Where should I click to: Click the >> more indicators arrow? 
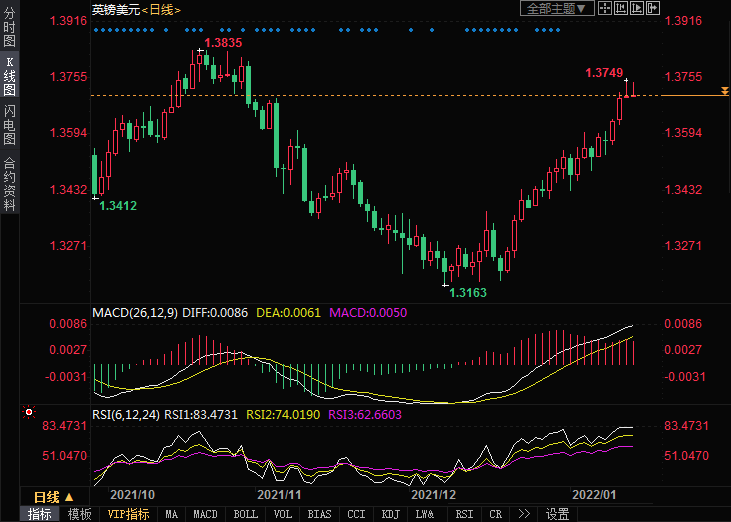(523, 514)
